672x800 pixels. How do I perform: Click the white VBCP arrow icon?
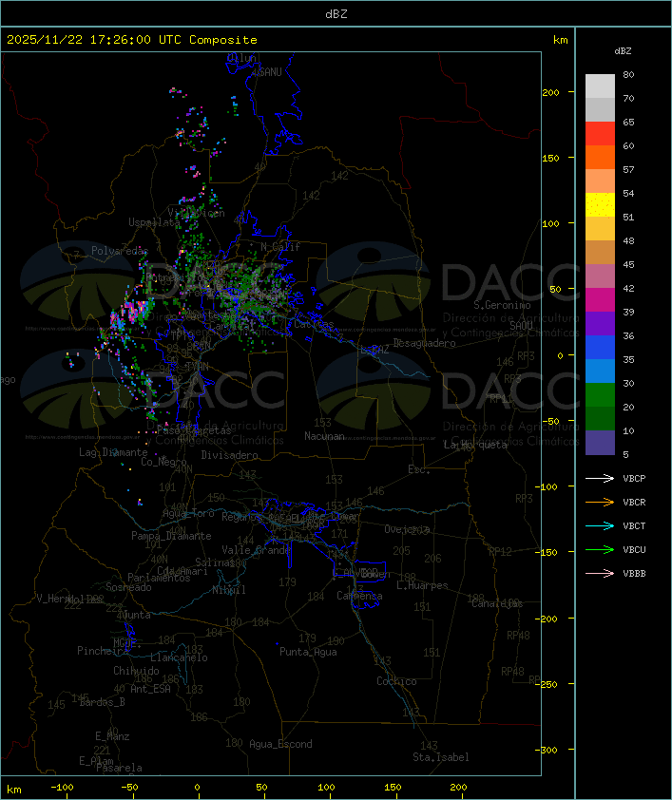pyautogui.click(x=600, y=478)
